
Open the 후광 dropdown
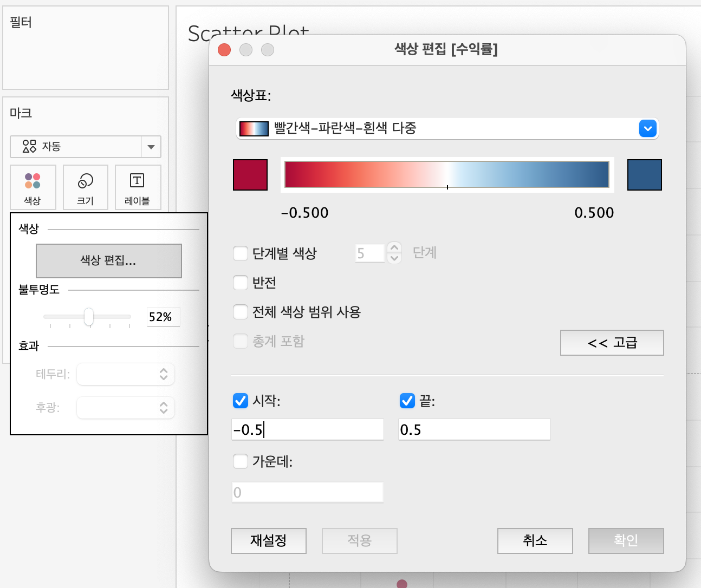coord(126,408)
